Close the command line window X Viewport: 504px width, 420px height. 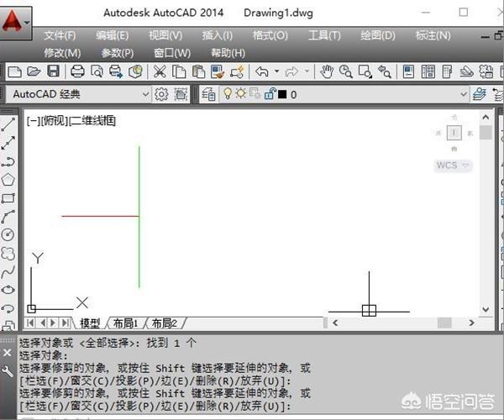pyautogui.click(x=7, y=353)
